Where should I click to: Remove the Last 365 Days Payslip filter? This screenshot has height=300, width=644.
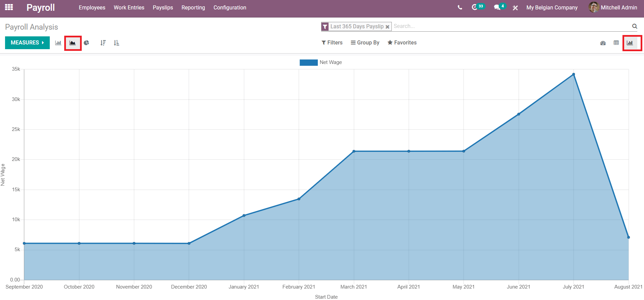tap(387, 27)
